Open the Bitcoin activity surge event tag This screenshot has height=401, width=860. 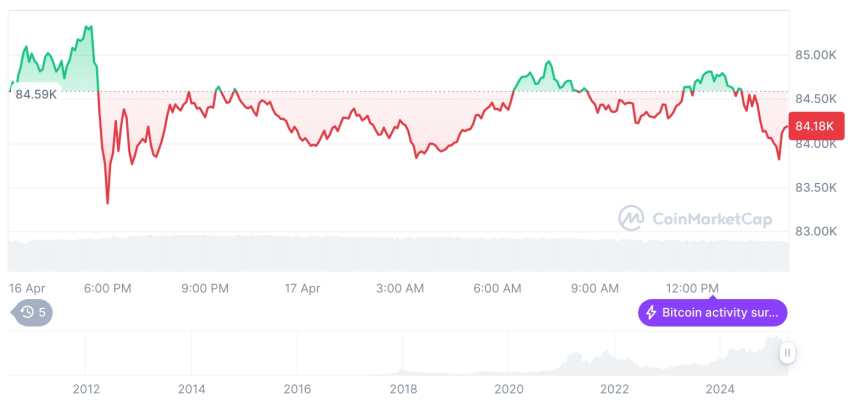pyautogui.click(x=712, y=313)
